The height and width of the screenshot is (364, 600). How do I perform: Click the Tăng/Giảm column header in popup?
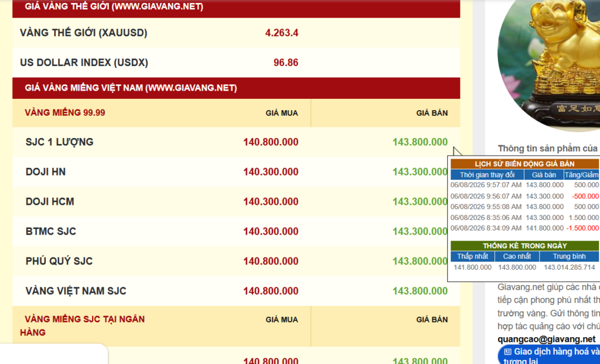tap(581, 175)
